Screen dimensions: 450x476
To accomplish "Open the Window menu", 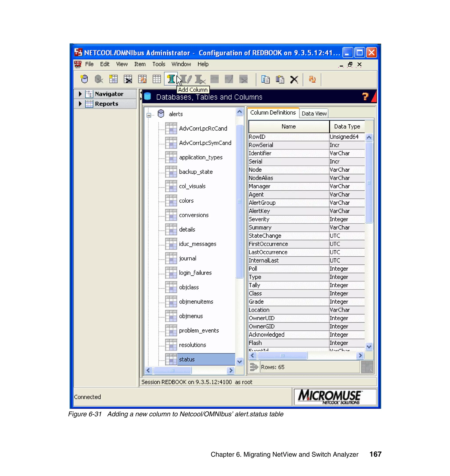I will click(x=181, y=64).
